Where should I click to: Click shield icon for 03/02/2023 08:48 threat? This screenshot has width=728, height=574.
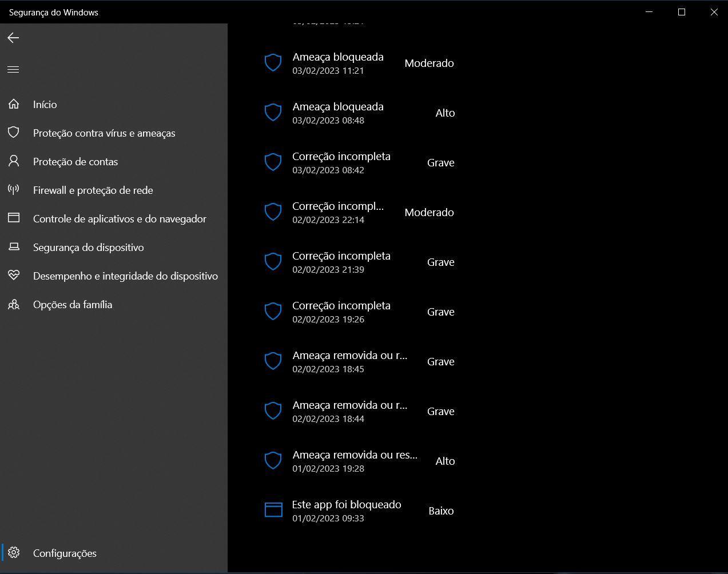[x=273, y=113]
